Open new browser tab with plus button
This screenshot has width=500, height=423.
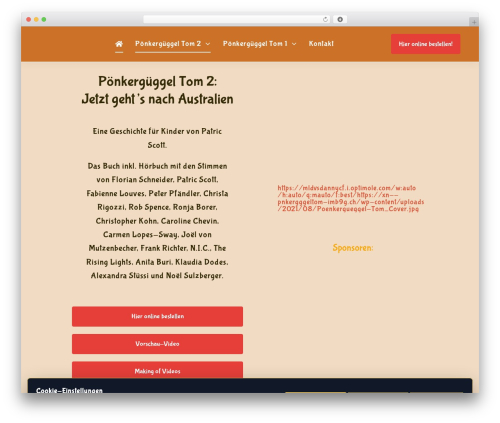point(474,22)
